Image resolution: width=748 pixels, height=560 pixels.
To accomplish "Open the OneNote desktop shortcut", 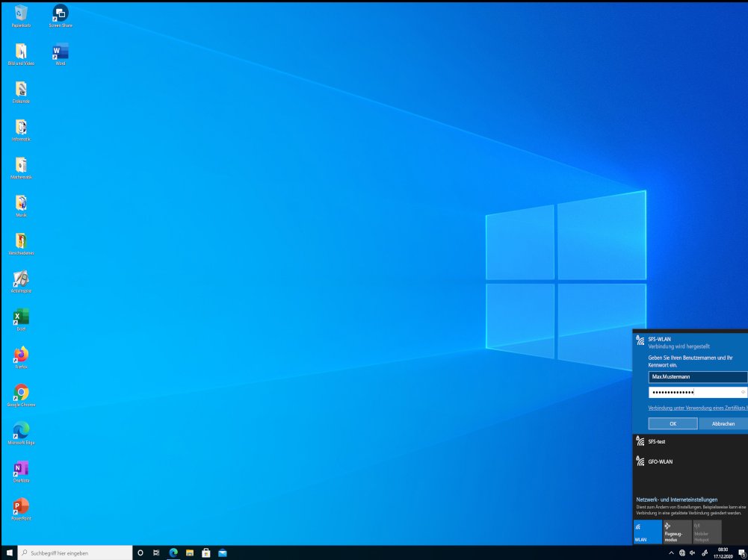I will point(21,469).
